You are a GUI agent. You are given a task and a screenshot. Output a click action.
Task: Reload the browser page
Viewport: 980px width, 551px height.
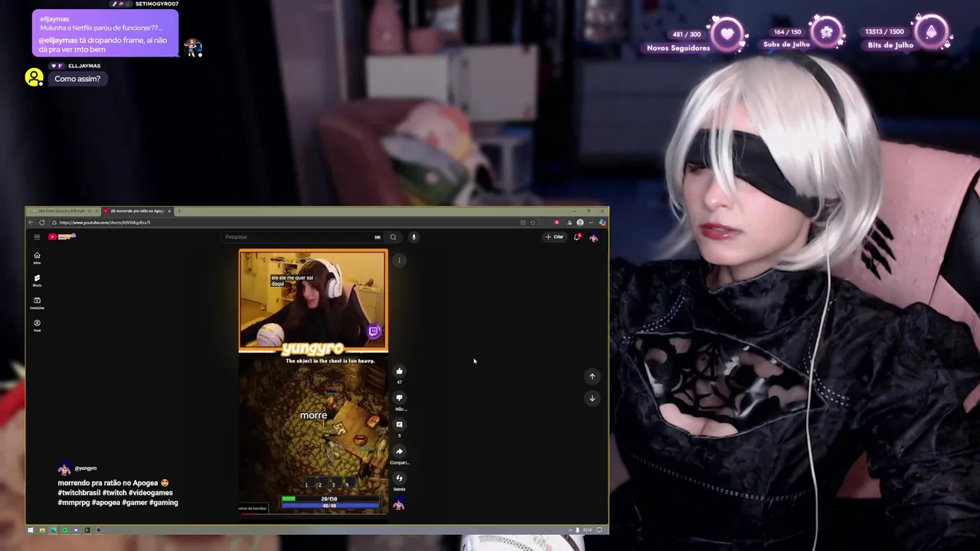tap(42, 222)
